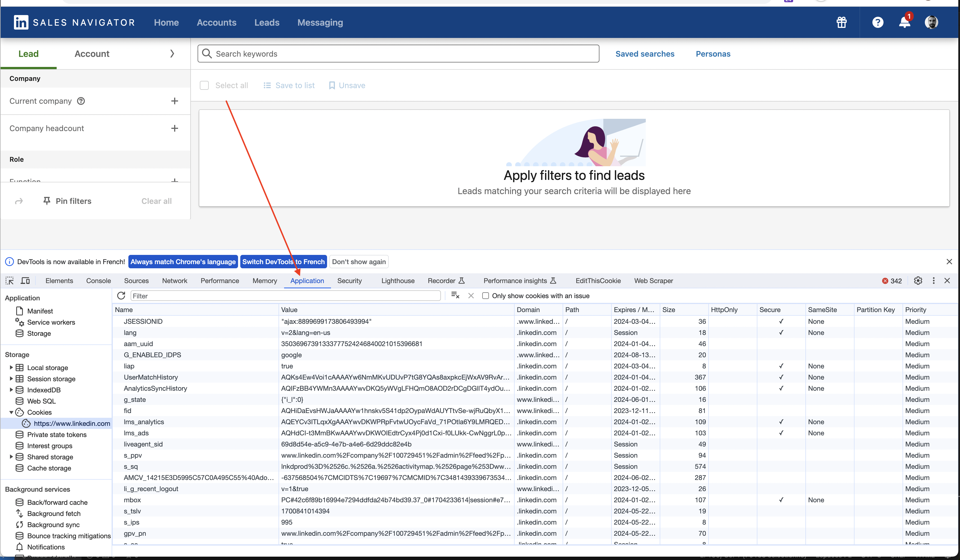Click the Save to list icon

click(x=267, y=85)
